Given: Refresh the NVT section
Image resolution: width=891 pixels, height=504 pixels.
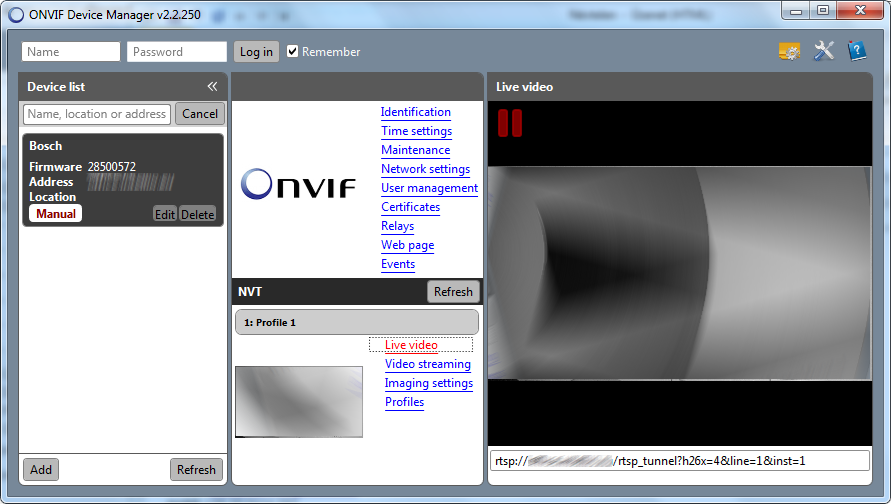Looking at the screenshot, I should 453,291.
